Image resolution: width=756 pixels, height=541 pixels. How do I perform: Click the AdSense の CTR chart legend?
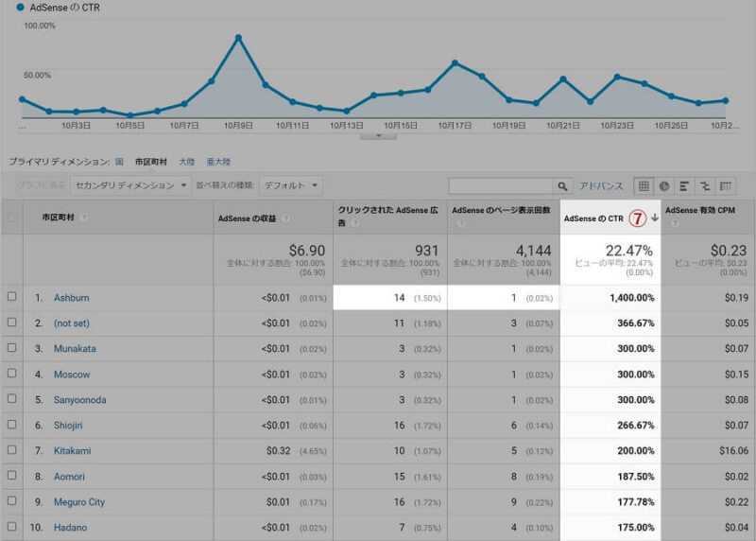58,8
